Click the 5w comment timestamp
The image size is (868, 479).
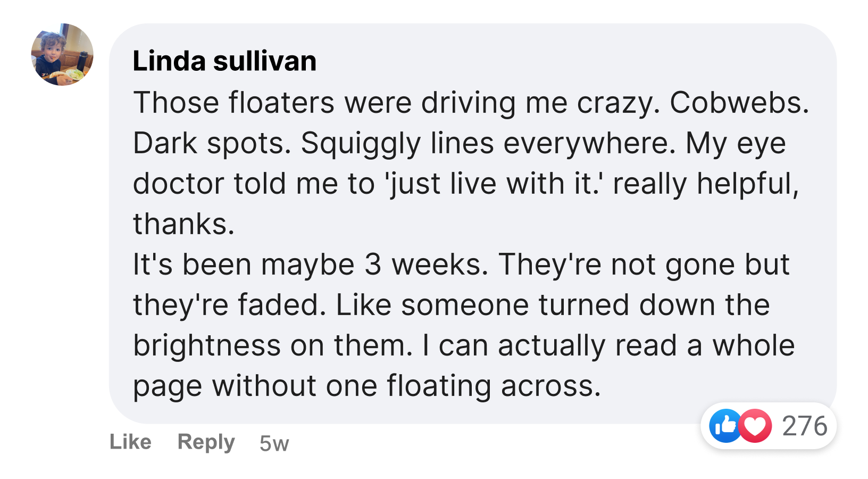[x=274, y=443]
